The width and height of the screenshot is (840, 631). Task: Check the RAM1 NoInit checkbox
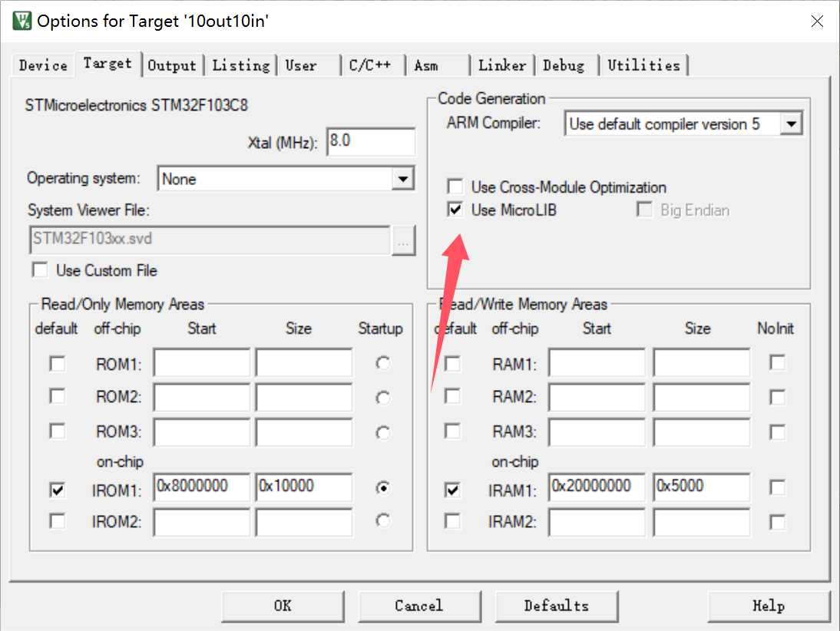[777, 362]
